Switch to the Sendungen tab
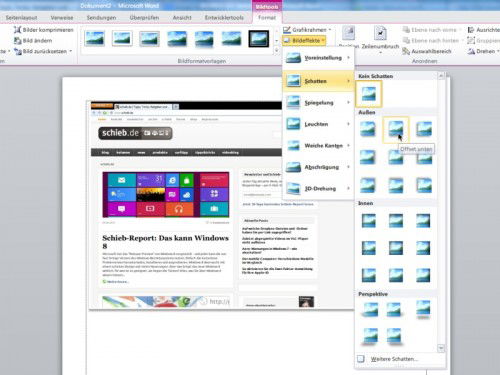 [x=101, y=17]
